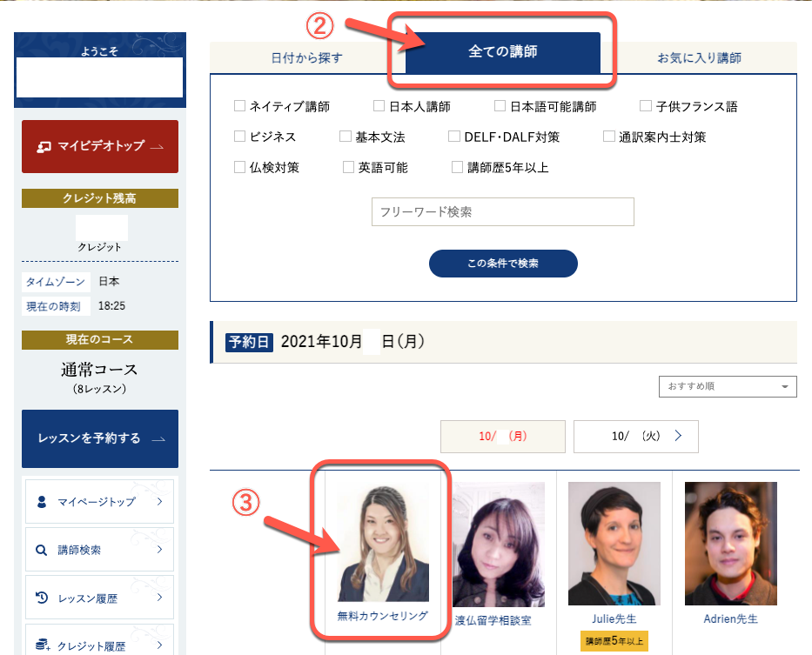Toggle the 講師歴5年以上 checkbox
The height and width of the screenshot is (655, 812).
point(458,167)
